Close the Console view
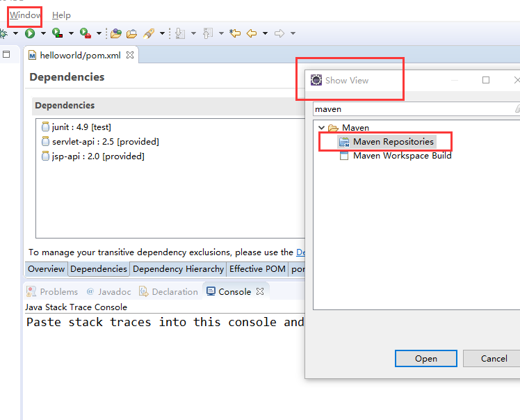 click(260, 291)
